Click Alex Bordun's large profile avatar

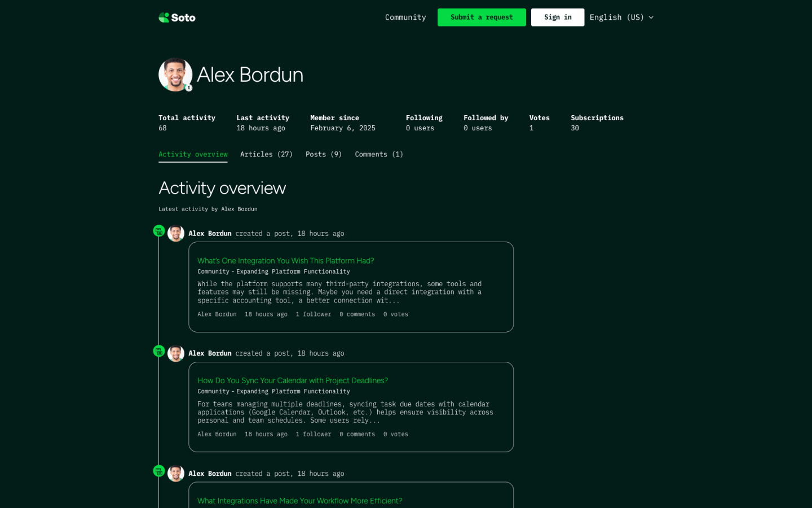point(175,75)
